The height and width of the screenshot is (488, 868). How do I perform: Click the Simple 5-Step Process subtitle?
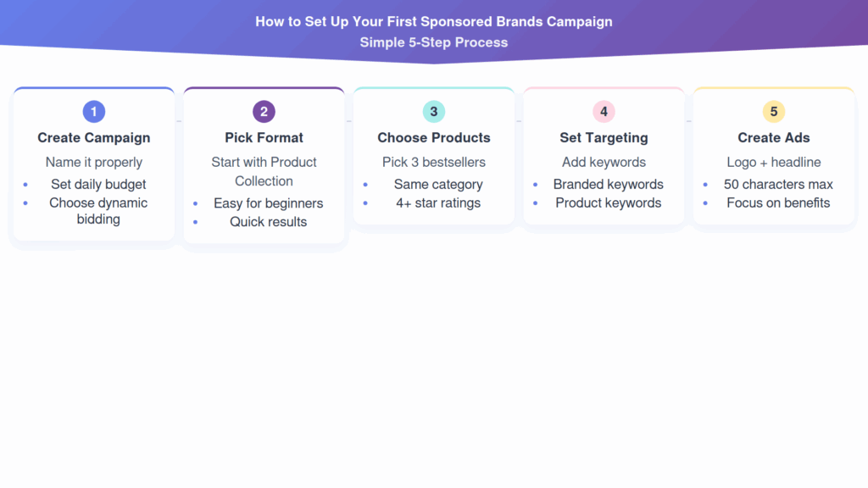[x=434, y=42]
